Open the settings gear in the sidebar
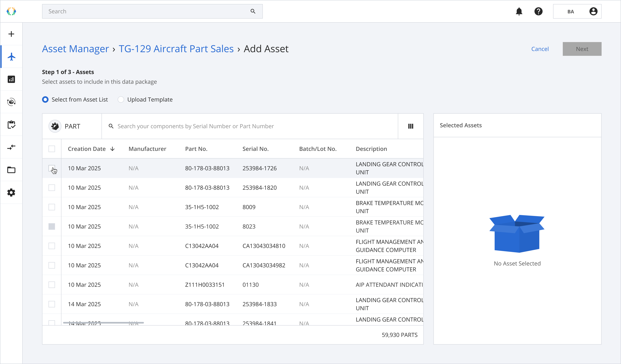This screenshot has height=364, width=621. click(11, 193)
